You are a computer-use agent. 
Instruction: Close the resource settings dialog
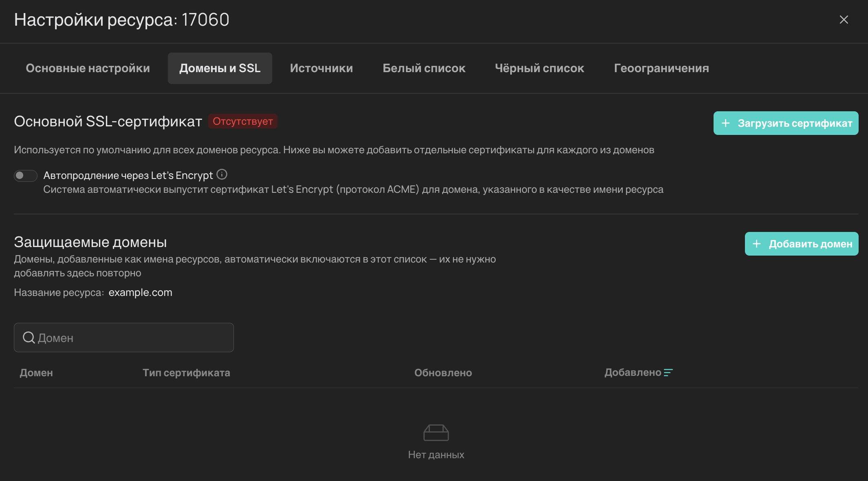point(844,20)
